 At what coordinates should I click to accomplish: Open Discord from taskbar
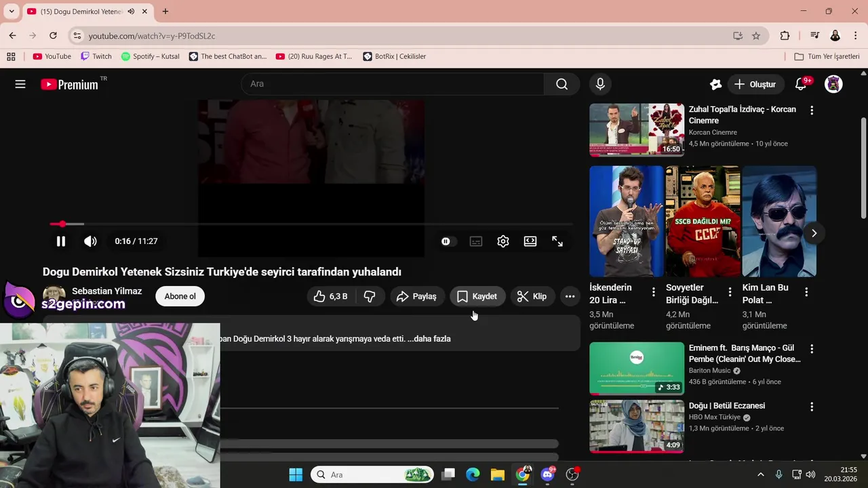[x=548, y=474]
